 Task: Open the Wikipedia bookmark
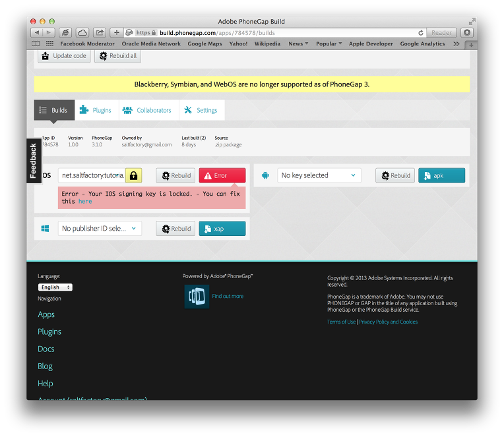(x=267, y=44)
